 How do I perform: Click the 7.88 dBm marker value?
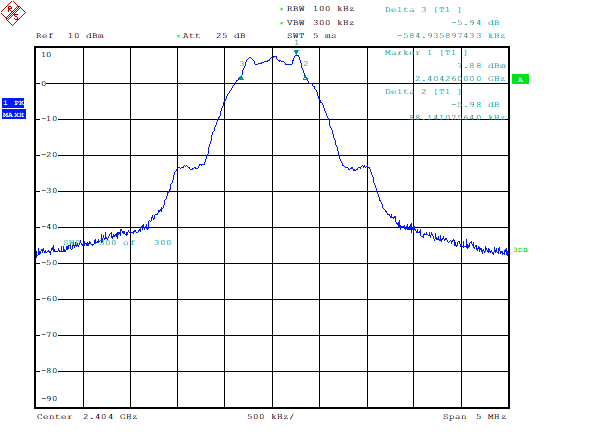point(481,66)
